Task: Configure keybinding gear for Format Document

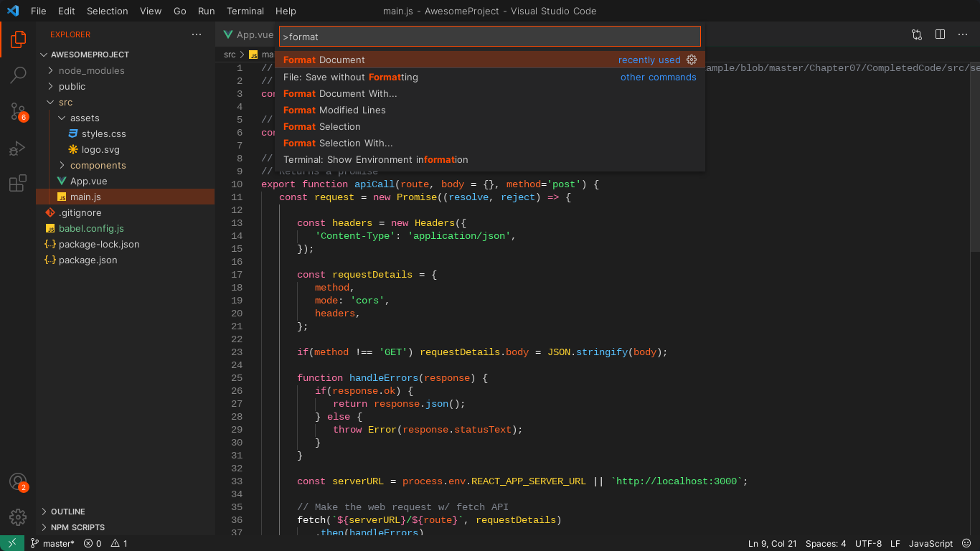Action: [x=692, y=60]
